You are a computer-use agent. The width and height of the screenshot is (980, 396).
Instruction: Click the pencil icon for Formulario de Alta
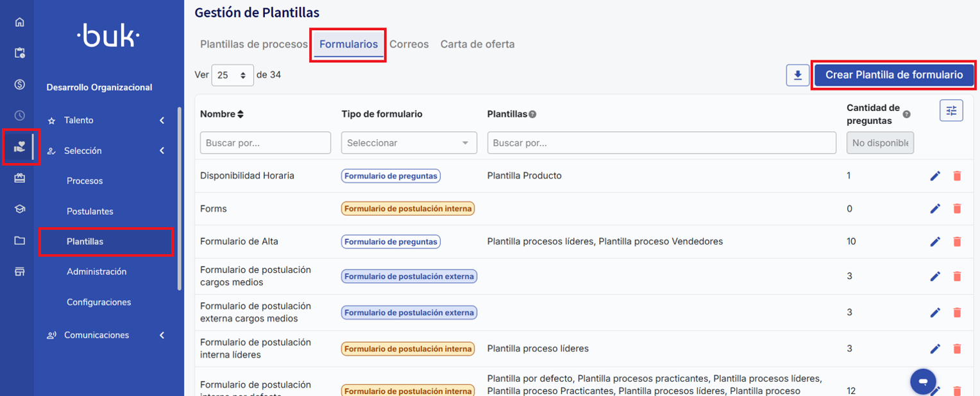pos(935,242)
